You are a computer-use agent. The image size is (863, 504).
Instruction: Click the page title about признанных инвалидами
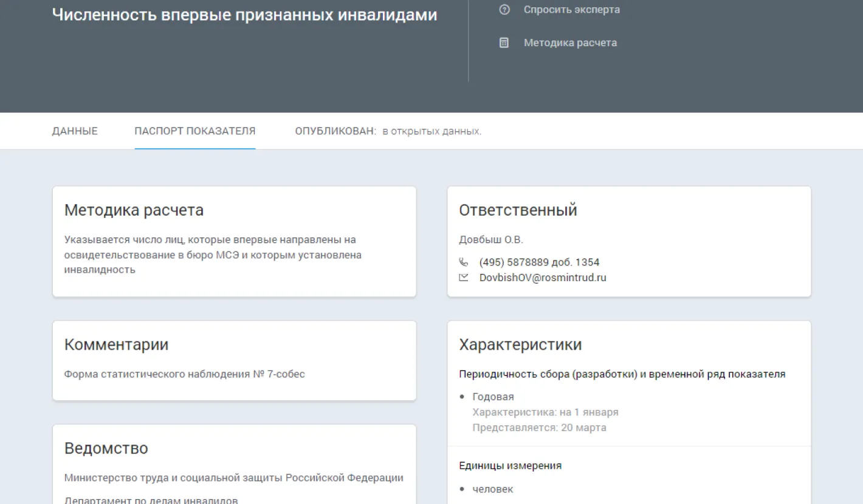244,15
